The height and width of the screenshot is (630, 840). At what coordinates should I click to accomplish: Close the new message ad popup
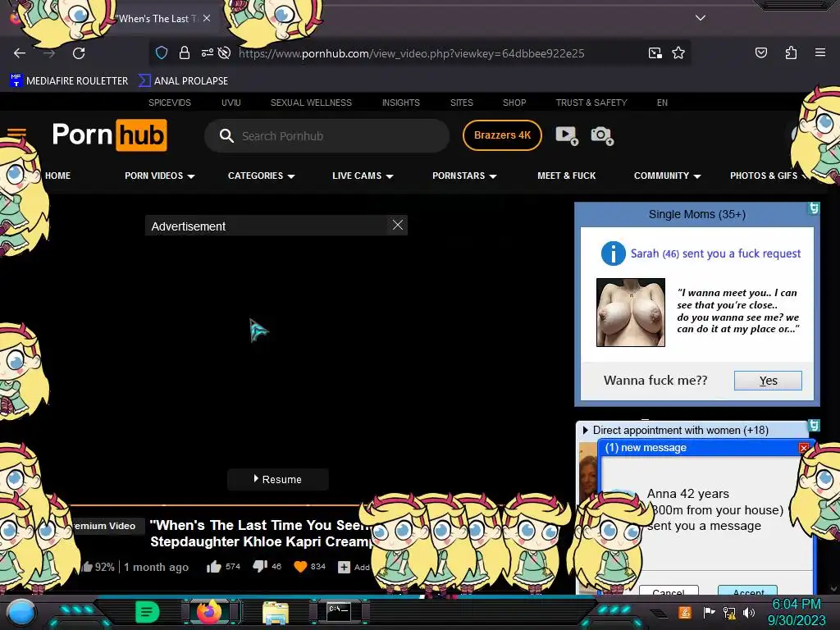[804, 448]
